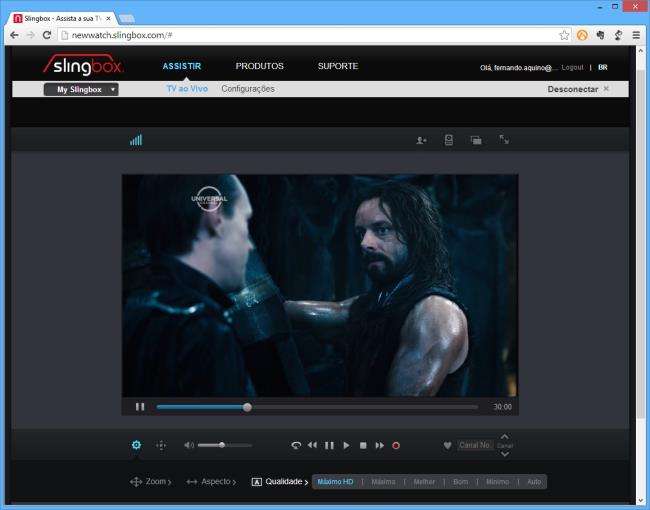This screenshot has width=650, height=510.
Task: Click the browser forward arrow
Action: point(31,35)
